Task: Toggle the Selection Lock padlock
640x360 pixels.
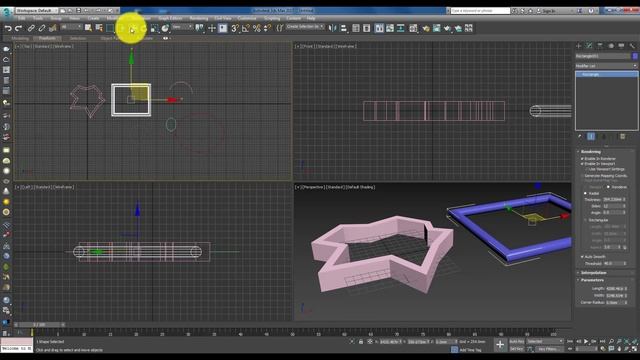Action: click(x=361, y=341)
